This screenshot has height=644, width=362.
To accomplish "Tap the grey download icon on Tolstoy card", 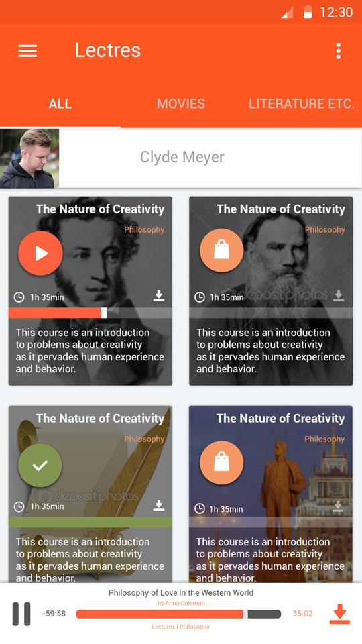I will pos(339,296).
